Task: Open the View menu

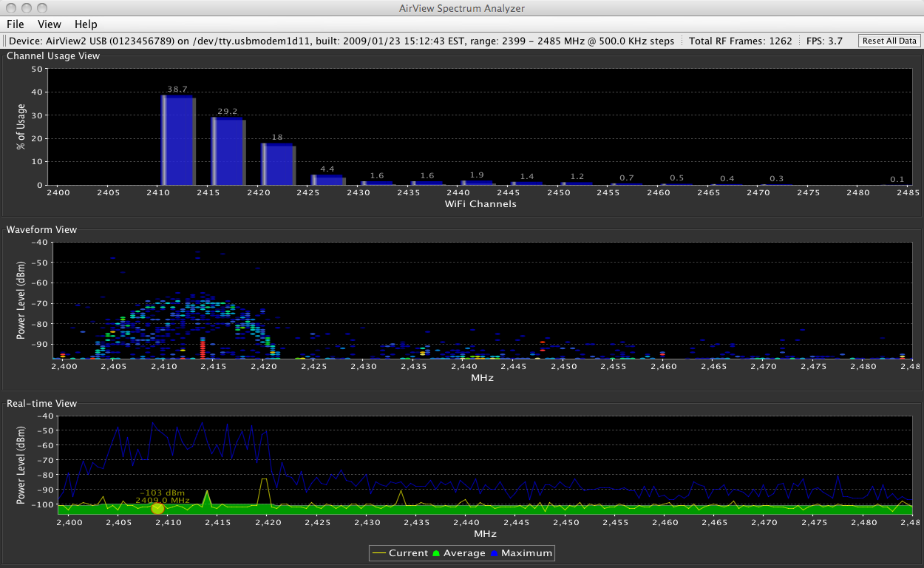Action: 49,24
